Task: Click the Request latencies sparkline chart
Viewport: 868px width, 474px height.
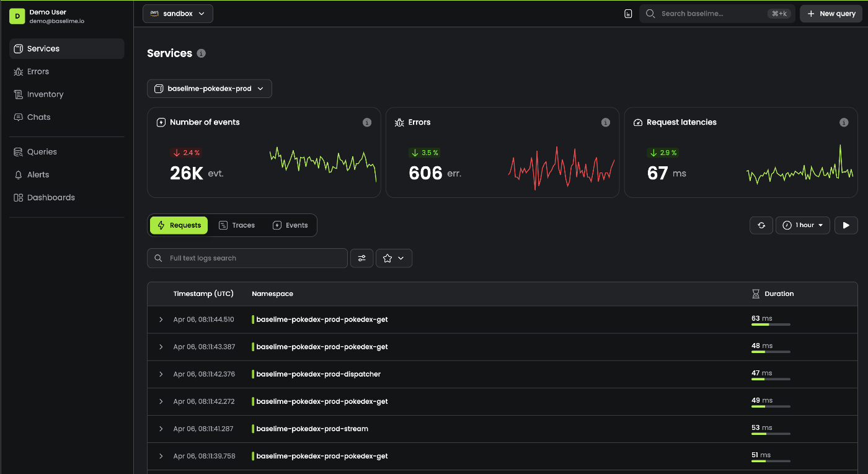Action: coord(800,165)
